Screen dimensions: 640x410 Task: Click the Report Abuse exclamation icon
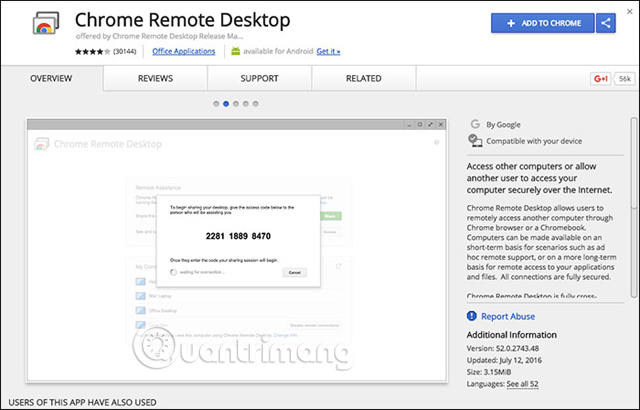point(471,316)
